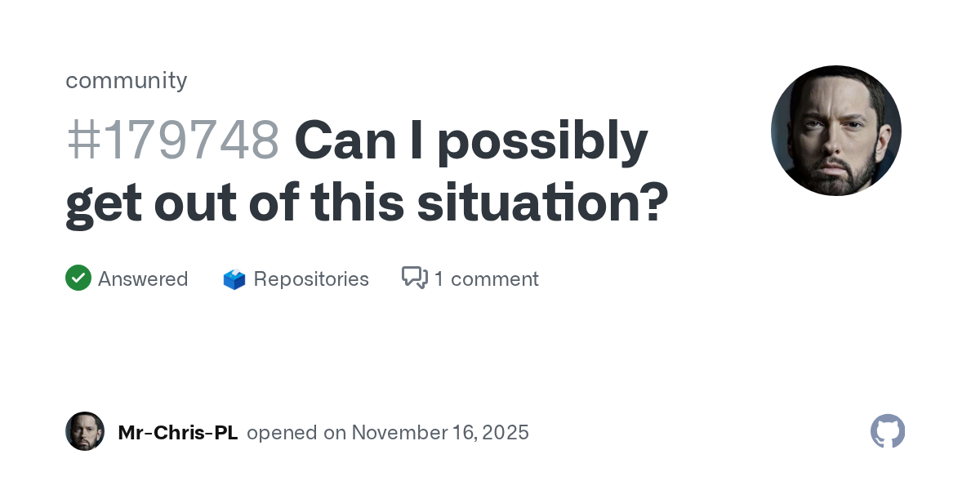Image resolution: width=980 pixels, height=490 pixels.
Task: Click the "Answered" status text
Action: point(143,279)
